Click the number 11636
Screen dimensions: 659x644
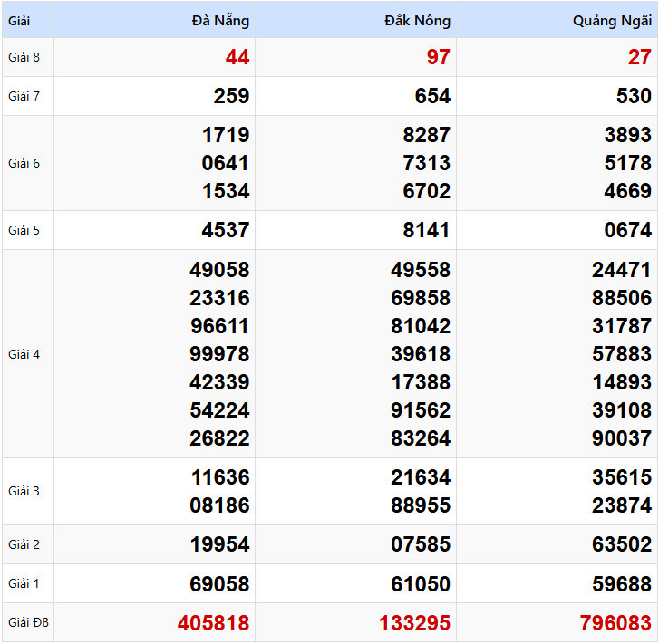219,477
